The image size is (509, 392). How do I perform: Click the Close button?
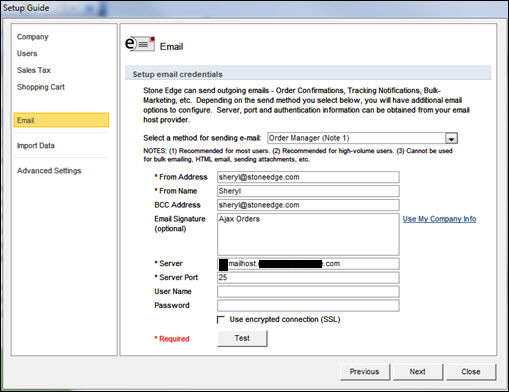coord(471,372)
